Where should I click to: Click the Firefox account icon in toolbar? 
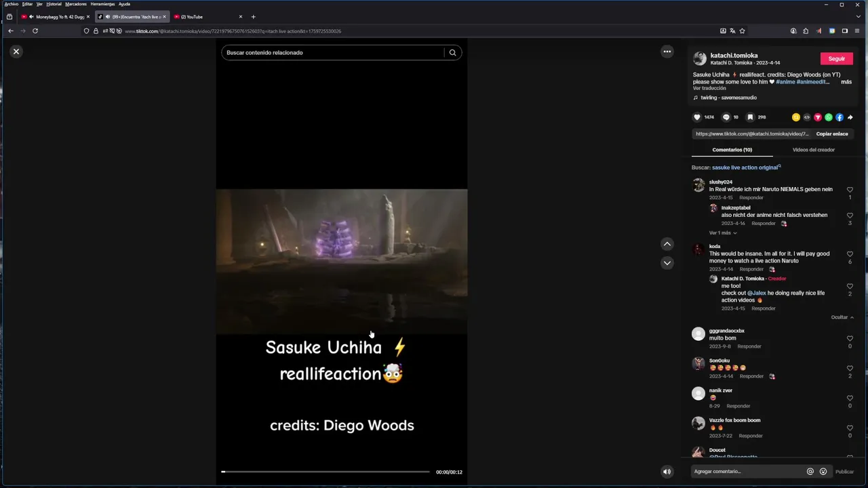click(793, 30)
